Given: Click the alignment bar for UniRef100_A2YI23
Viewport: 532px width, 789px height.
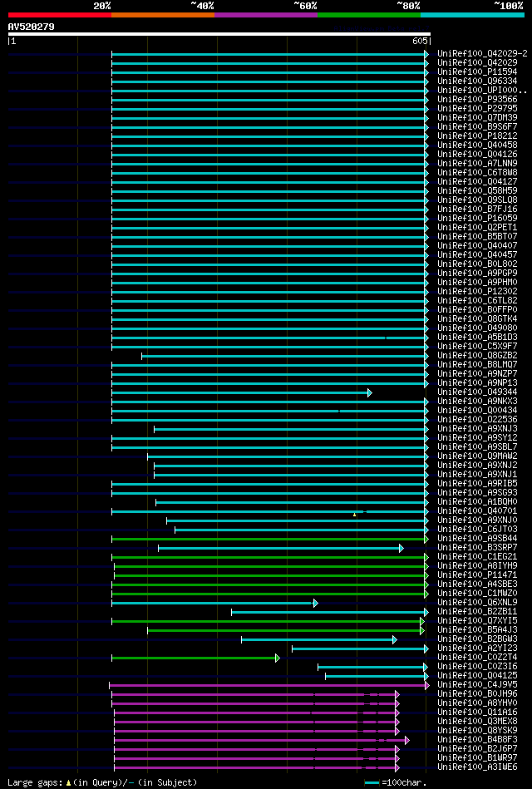Looking at the screenshot, I should click(x=361, y=648).
